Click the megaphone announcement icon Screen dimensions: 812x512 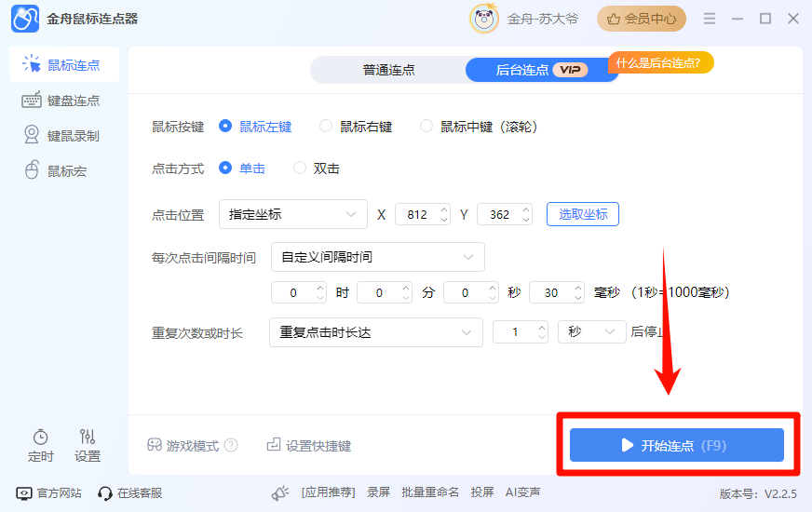click(280, 492)
